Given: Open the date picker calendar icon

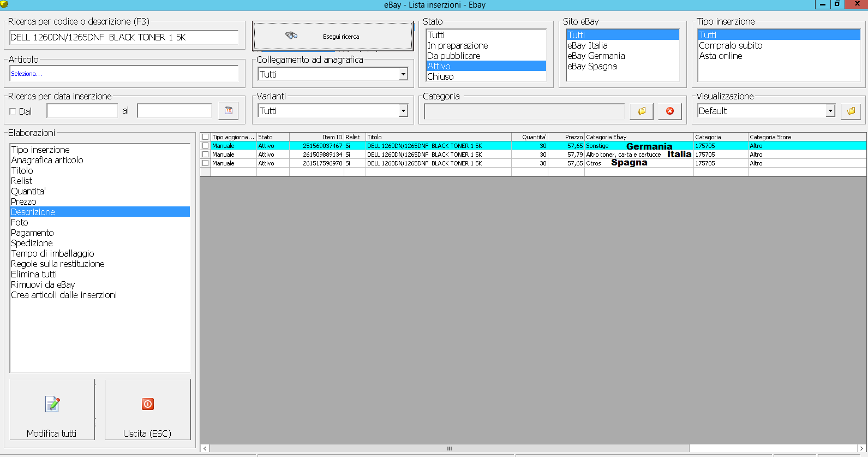Looking at the screenshot, I should [229, 111].
